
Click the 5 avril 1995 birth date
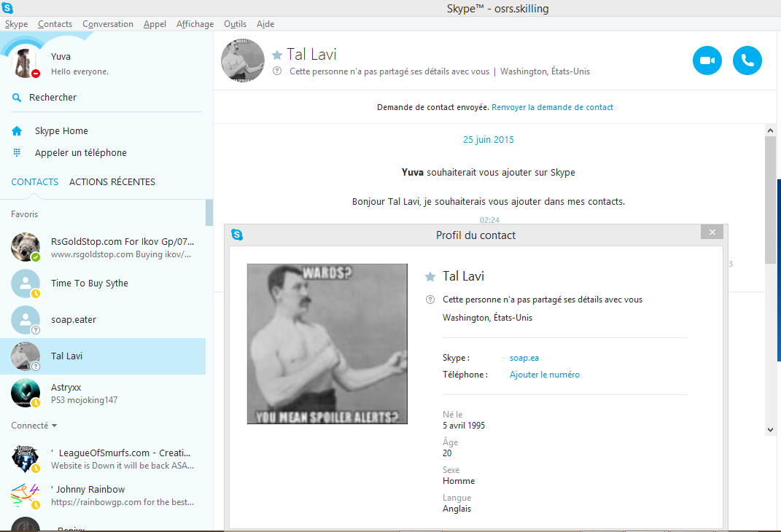point(464,426)
